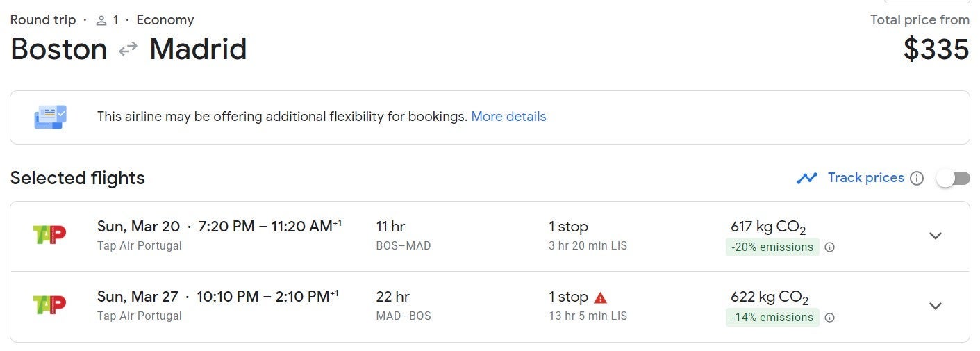Click the red layover warning triangle
The width and height of the screenshot is (980, 351).
[601, 297]
